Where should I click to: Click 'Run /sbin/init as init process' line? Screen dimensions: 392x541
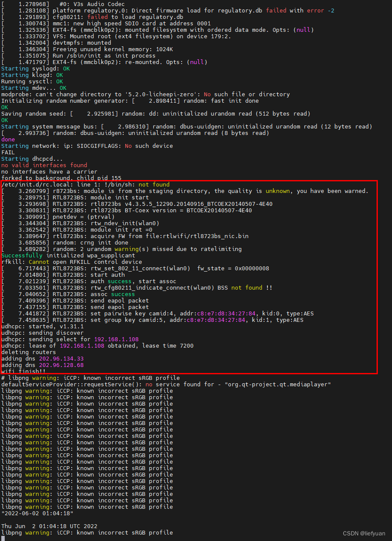[79, 55]
